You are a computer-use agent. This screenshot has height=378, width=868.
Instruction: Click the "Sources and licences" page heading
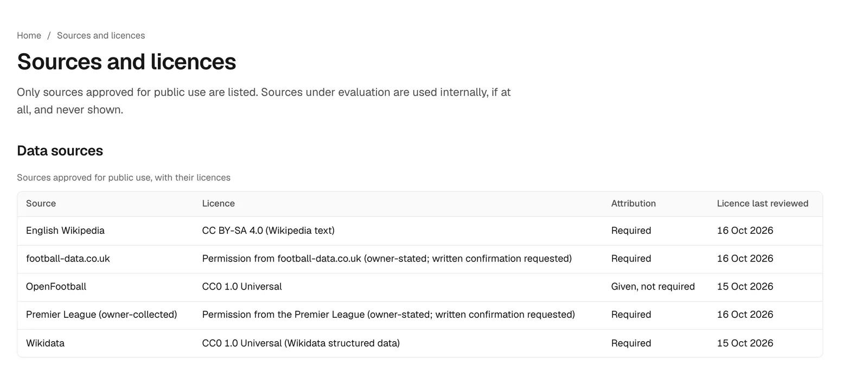(126, 62)
